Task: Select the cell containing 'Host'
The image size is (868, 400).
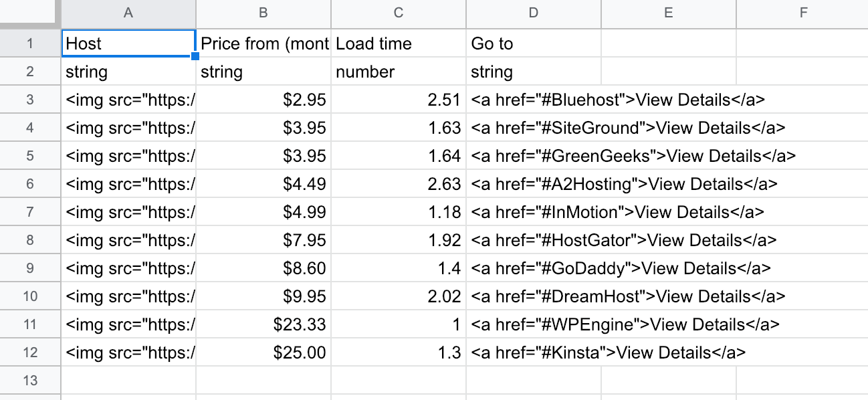Action: pos(127,43)
